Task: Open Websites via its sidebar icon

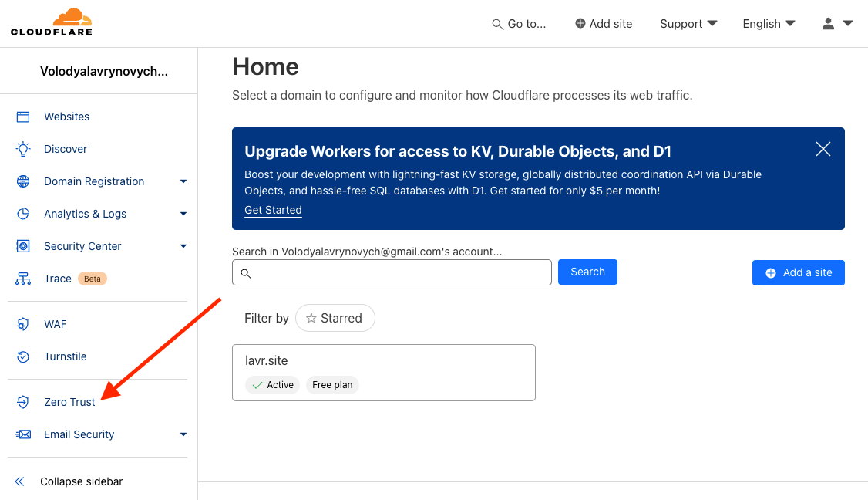Action: click(x=23, y=117)
